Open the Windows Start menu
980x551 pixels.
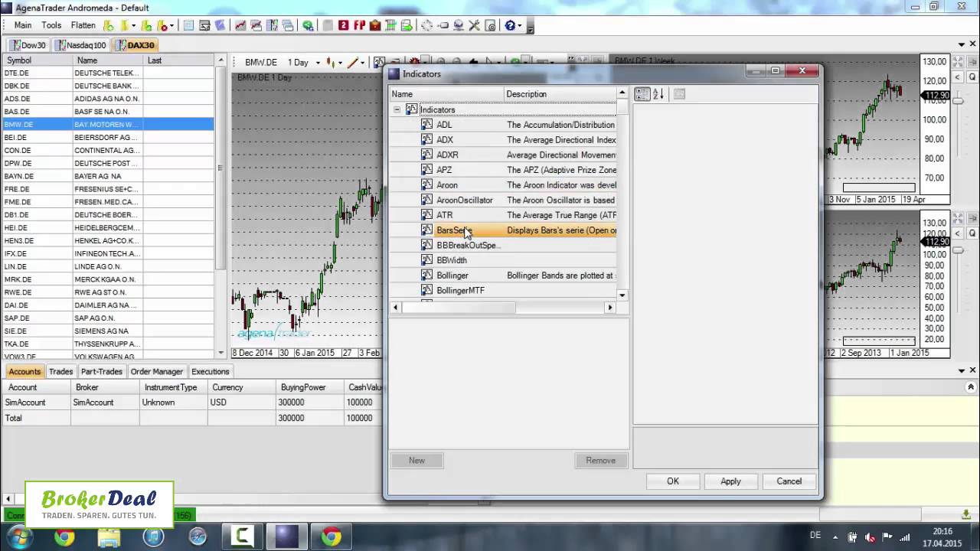click(18, 536)
